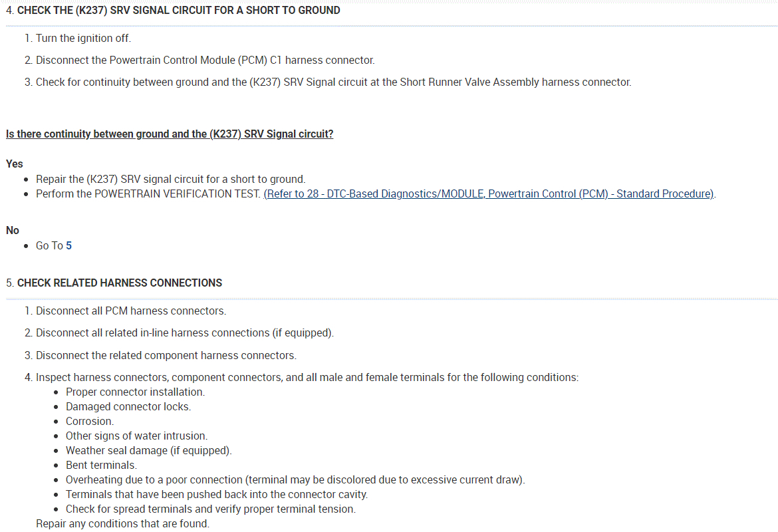Select the No answer label
Image resolution: width=778 pixels, height=532 pixels.
(x=13, y=231)
